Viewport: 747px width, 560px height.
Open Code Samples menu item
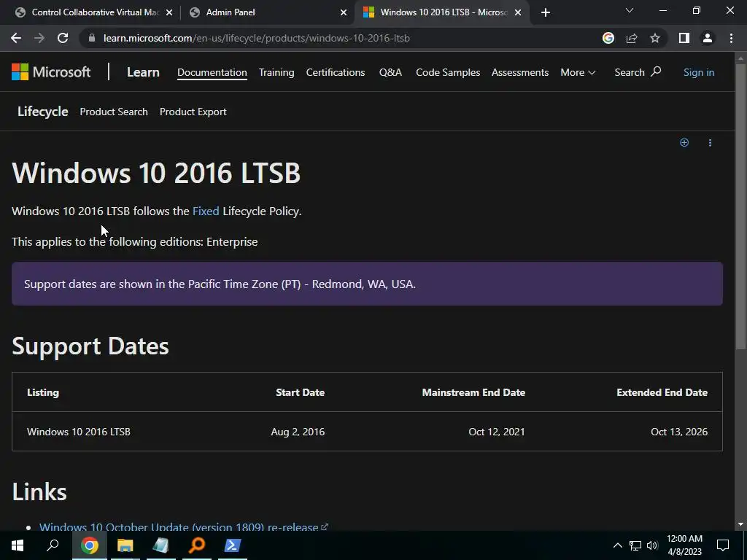point(448,72)
